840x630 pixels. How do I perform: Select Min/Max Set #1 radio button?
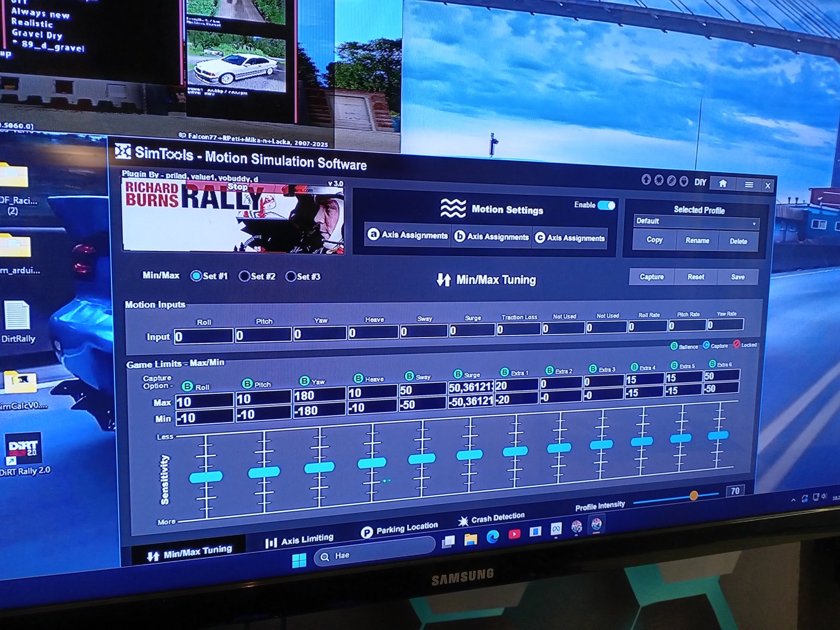(196, 276)
